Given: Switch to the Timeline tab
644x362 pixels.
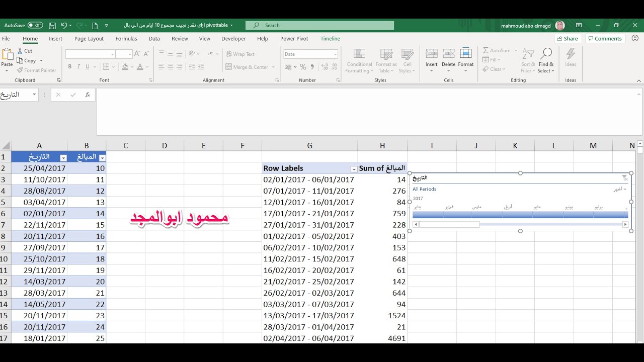Looking at the screenshot, I should [x=330, y=39].
